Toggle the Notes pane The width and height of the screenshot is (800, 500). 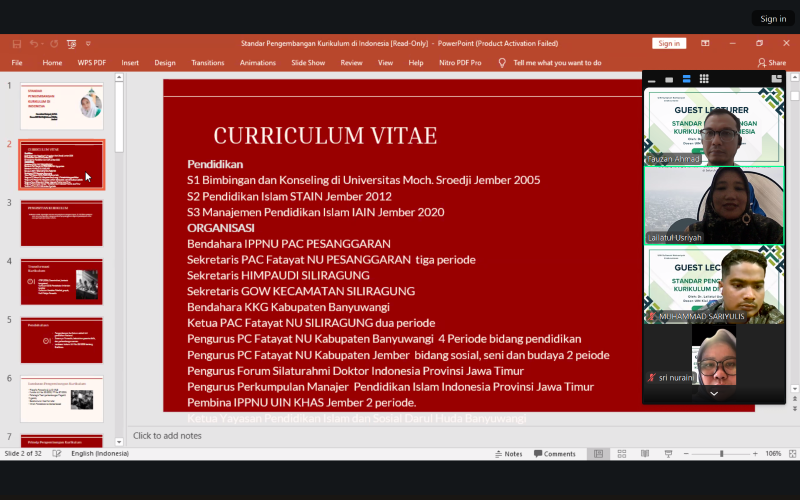pos(507,453)
